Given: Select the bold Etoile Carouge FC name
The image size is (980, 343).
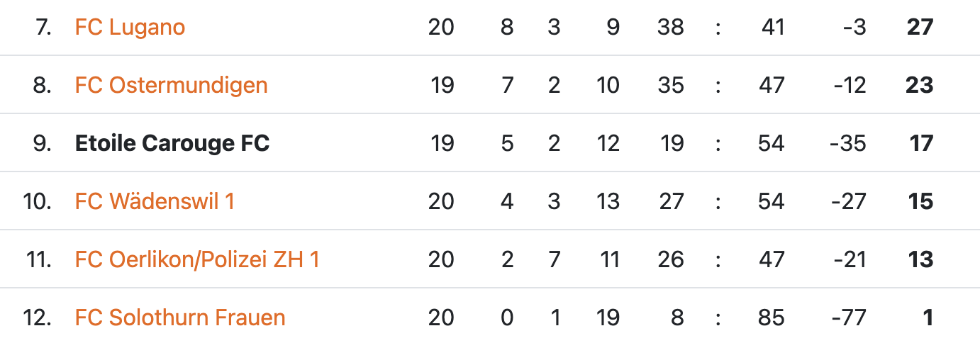Looking at the screenshot, I should (172, 143).
